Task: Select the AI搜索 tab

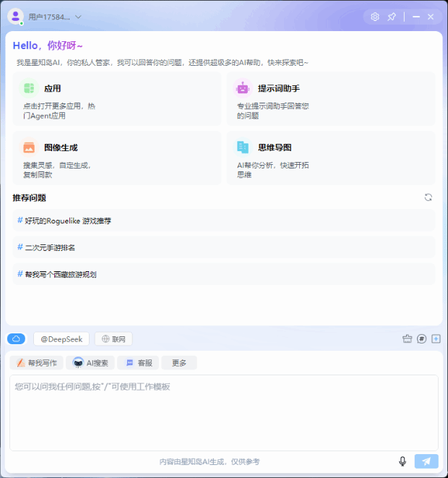Action: tap(90, 363)
